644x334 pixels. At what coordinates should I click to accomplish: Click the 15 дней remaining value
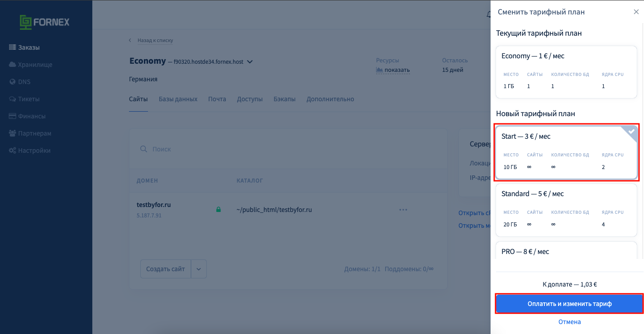coord(453,70)
